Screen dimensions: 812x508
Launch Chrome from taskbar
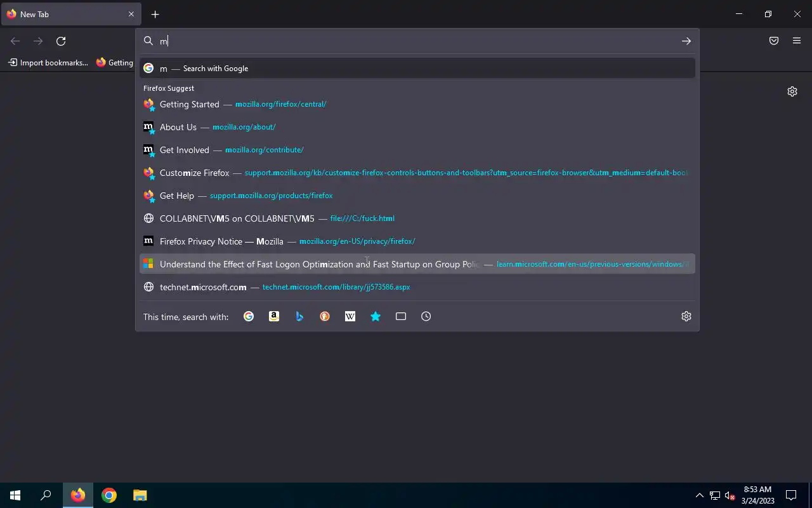[109, 495]
